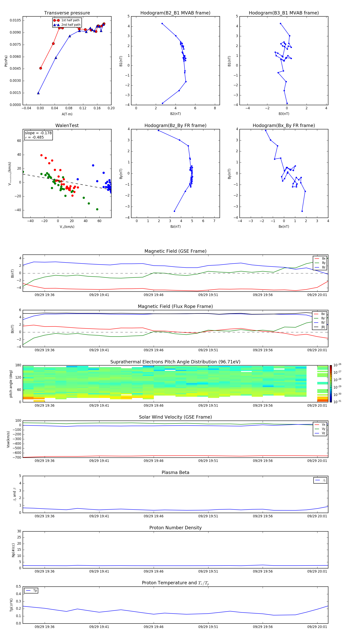Viewport: 351px width, 644px height.
Task: Click '09/29 19:36' tick on GSE magnetic field
Action: [44, 295]
